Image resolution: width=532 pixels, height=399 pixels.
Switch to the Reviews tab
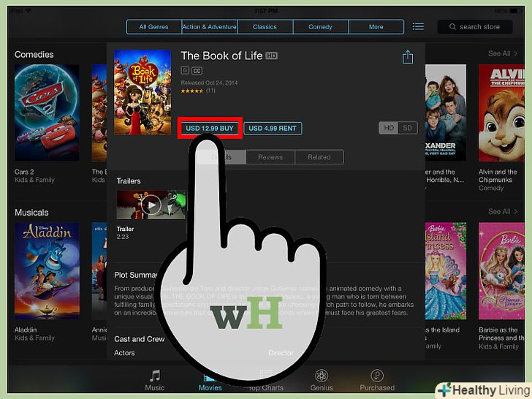pos(270,157)
